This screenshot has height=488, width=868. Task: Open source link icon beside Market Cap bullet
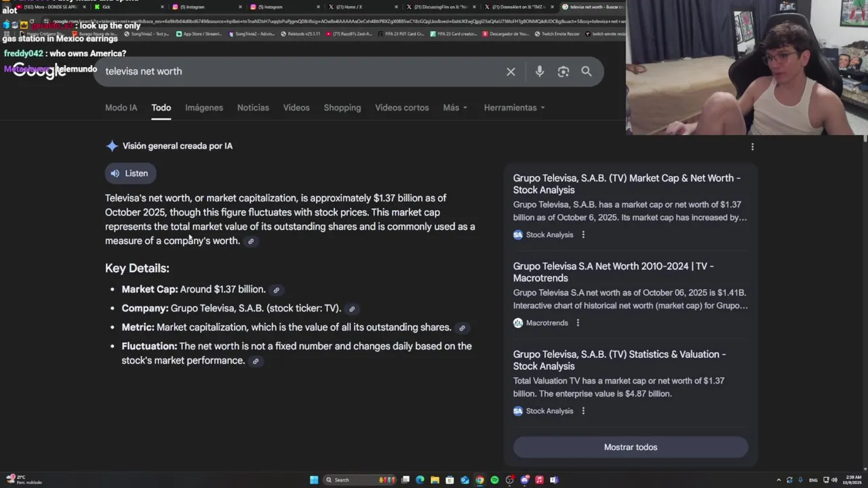(x=276, y=290)
